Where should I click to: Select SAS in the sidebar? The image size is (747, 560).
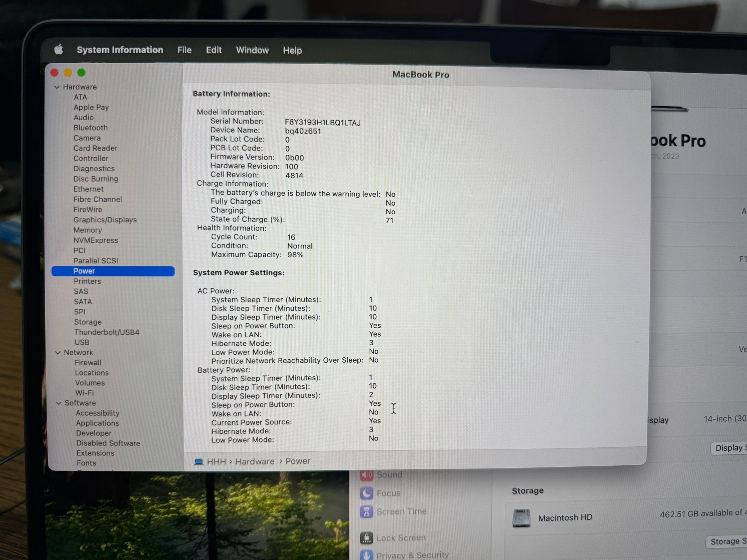coord(81,291)
